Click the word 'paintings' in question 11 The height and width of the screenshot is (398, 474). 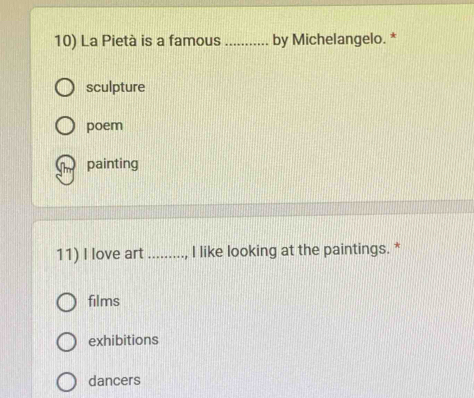[x=355, y=250]
